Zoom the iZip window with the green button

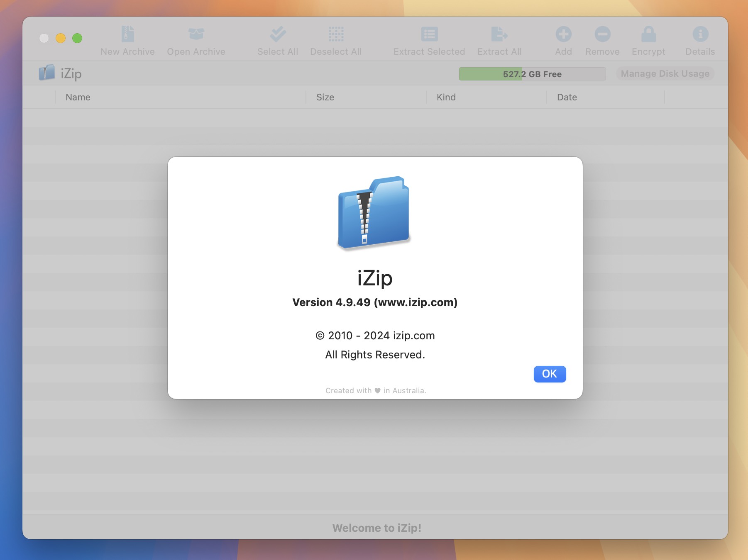click(77, 38)
